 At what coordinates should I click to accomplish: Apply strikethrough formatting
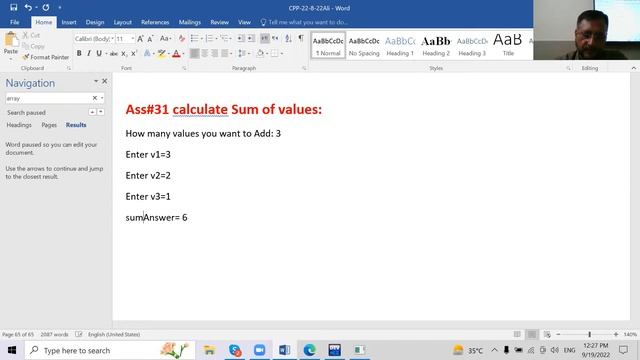coord(113,53)
